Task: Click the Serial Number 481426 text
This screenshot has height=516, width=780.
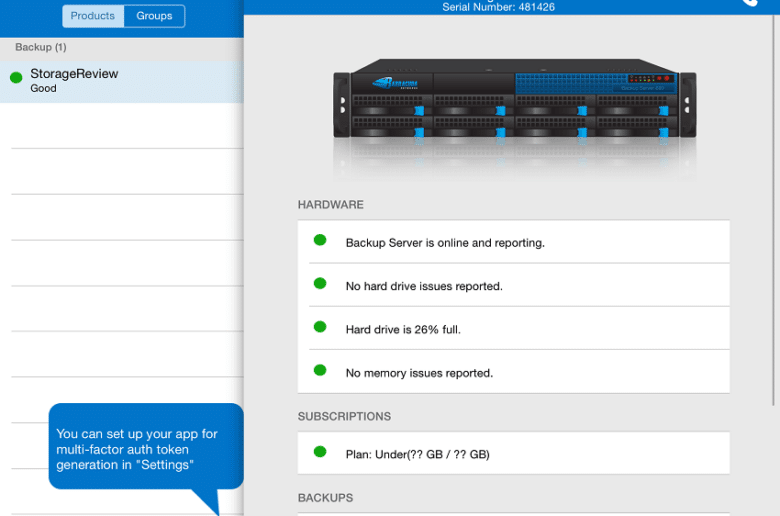Action: click(498, 7)
